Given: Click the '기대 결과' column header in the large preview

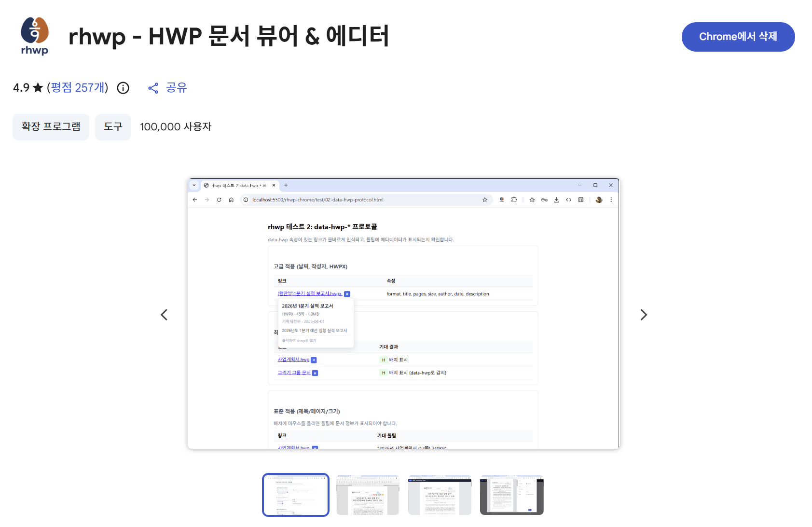Looking at the screenshot, I should 388,347.
